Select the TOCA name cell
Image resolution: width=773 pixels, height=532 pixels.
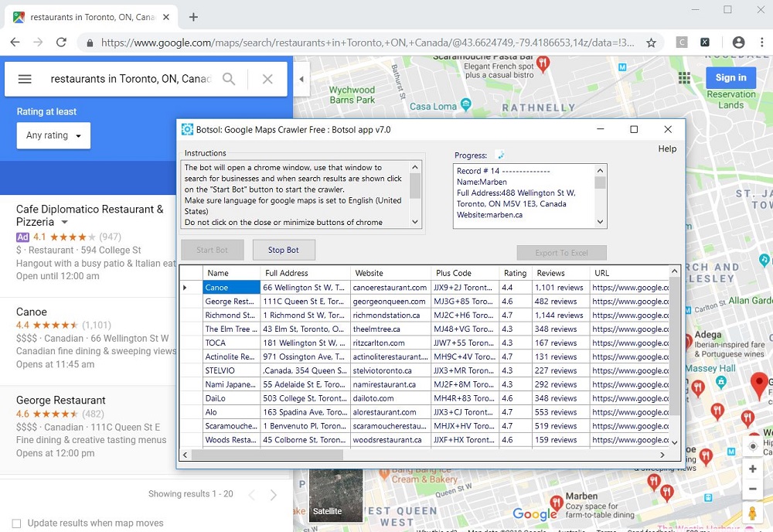point(231,343)
